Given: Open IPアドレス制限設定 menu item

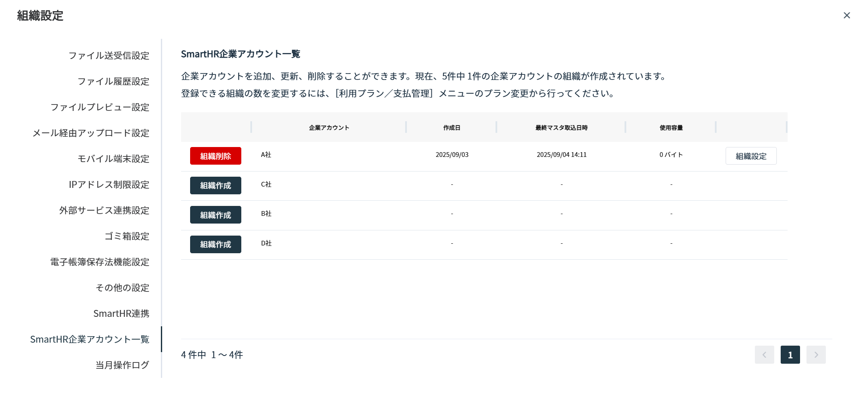Looking at the screenshot, I should (109, 184).
